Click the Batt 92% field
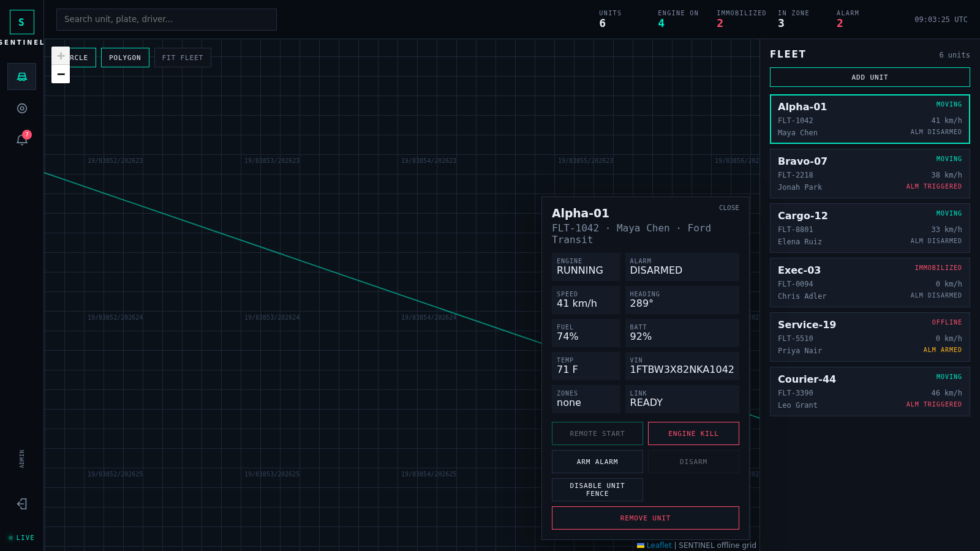Viewport: 980px width, 551px height. (x=682, y=333)
